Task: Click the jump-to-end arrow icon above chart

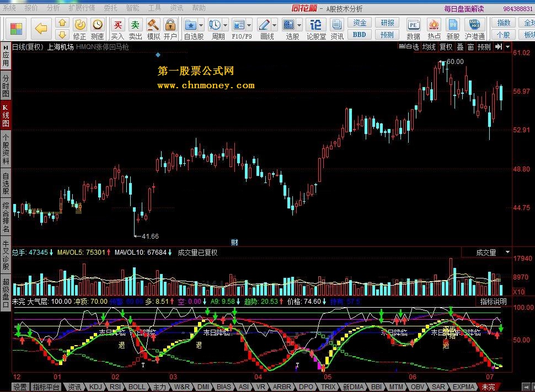Action: [499, 47]
